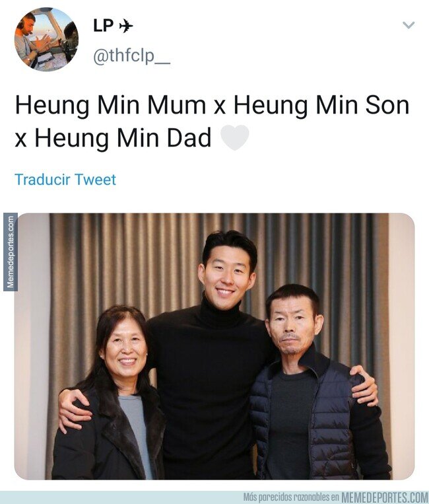Screen dimensions: 429x504
Task: Click the tweet line starting 'Heung Min Mum'
Action: [x=213, y=106]
